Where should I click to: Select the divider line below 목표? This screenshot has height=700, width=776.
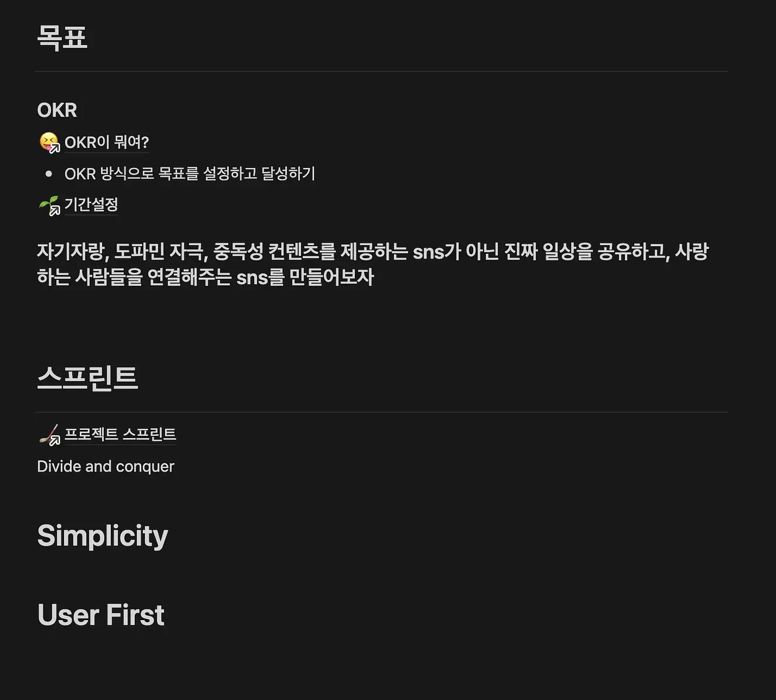click(382, 72)
